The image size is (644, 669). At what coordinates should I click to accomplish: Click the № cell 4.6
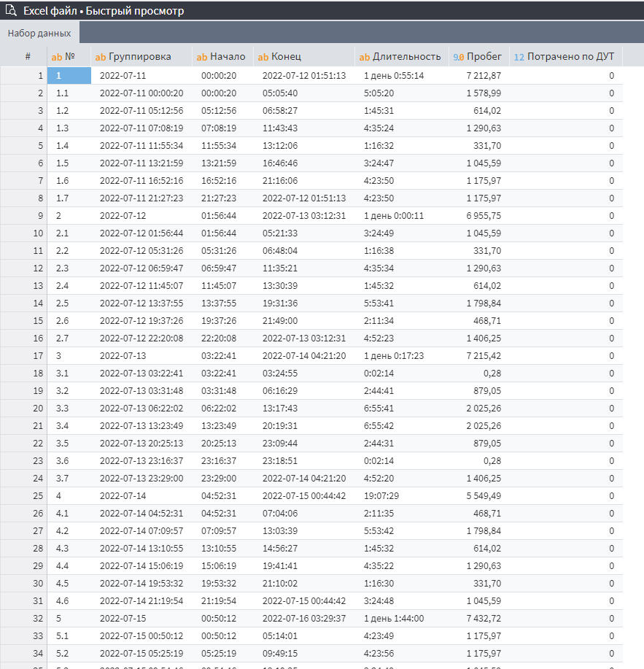(x=62, y=600)
